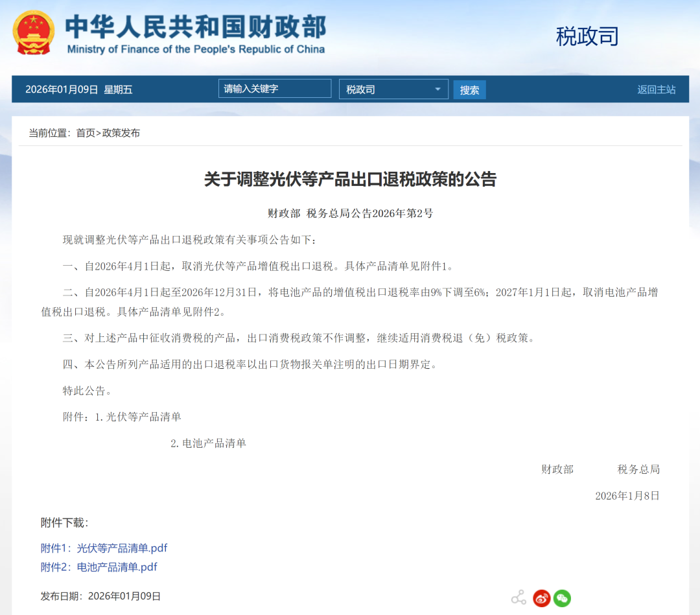Click the 搜索 search button
700x615 pixels.
469,89
